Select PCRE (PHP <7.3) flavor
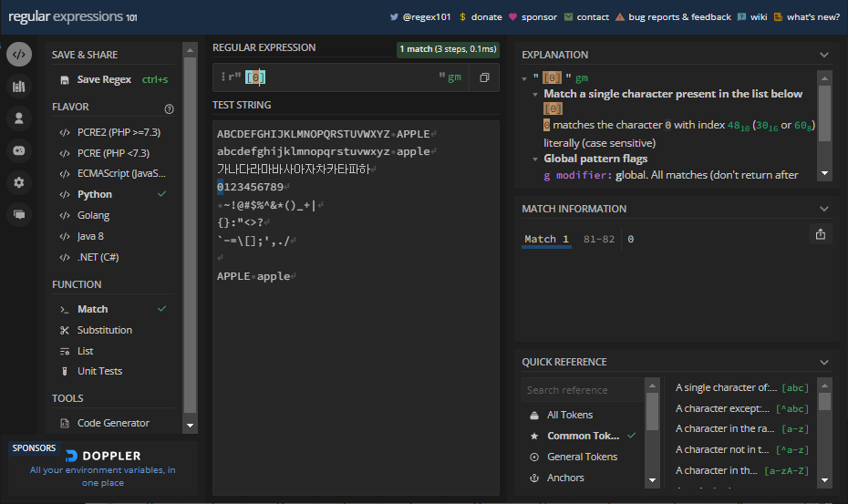Viewport: 848px width, 504px height. 113,154
